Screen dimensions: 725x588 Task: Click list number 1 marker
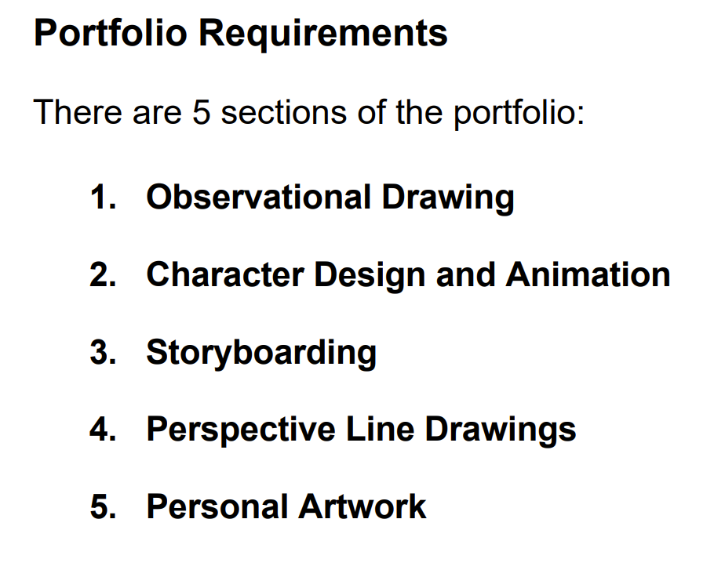coord(101,198)
